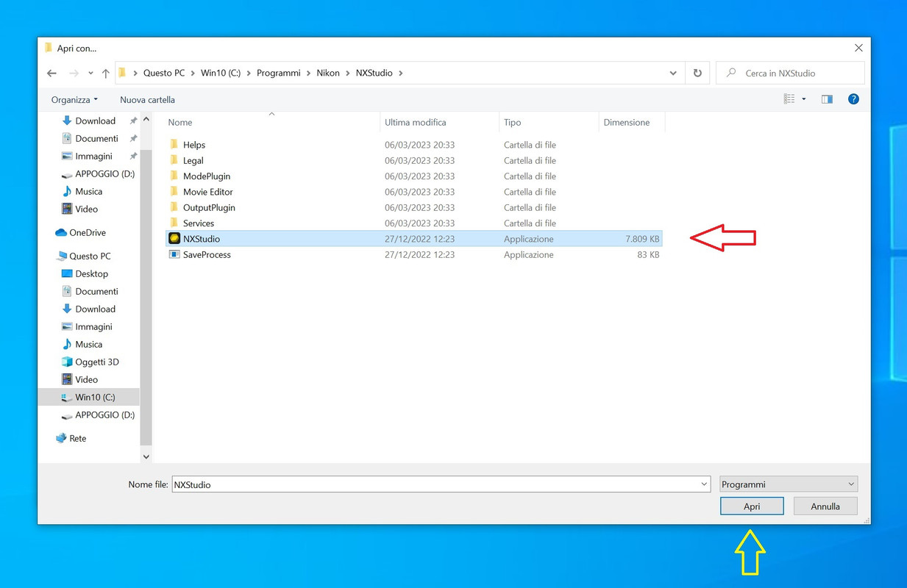
Task: Click the search box Cerca in NXStudio
Action: coord(790,73)
